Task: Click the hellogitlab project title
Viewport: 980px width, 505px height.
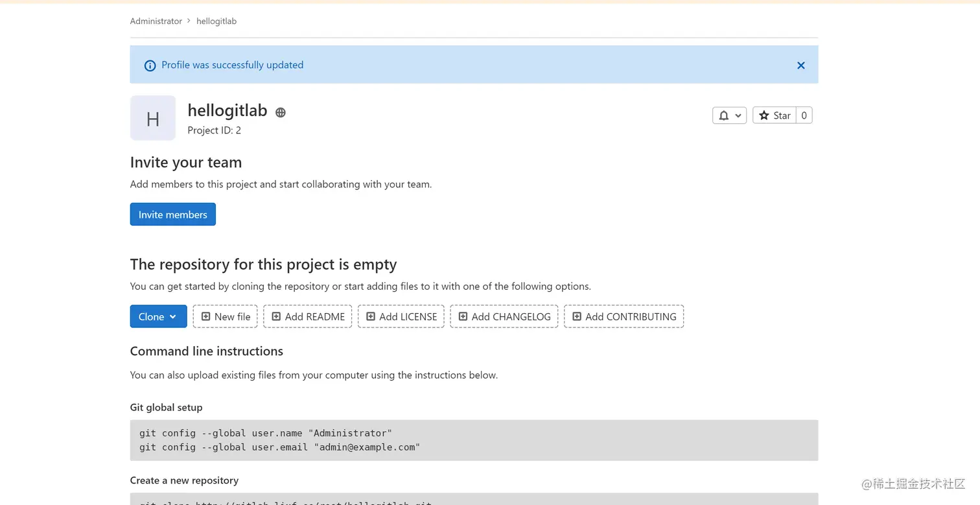Action: coord(227,111)
